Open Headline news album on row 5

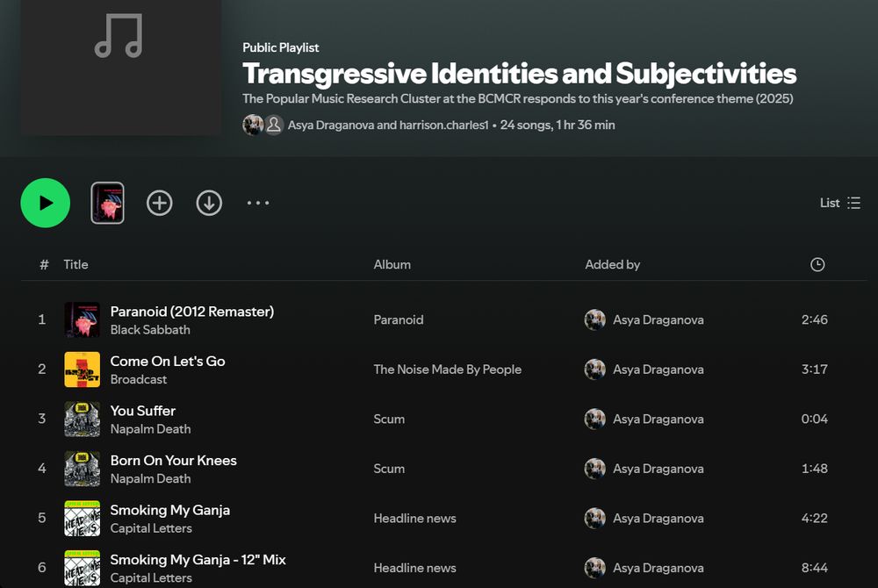[414, 519]
